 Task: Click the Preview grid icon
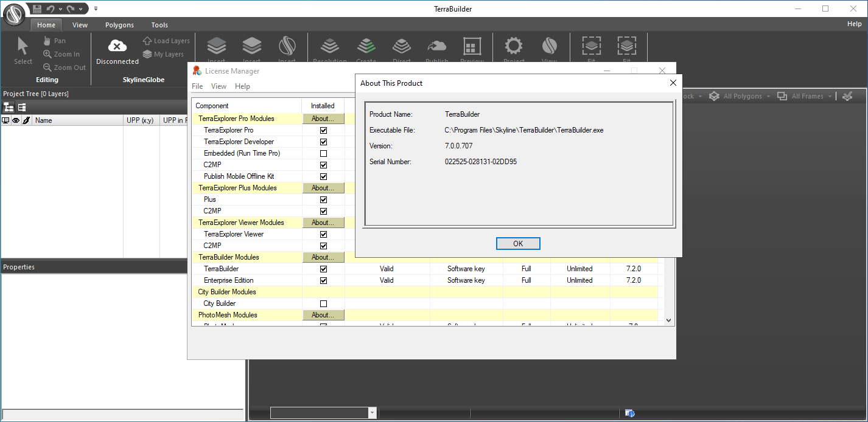click(x=472, y=46)
